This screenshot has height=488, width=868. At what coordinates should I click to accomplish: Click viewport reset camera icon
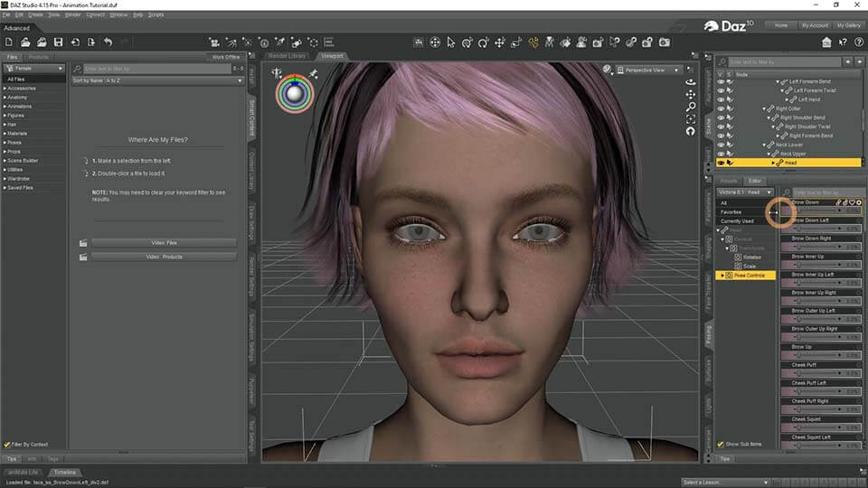[690, 131]
